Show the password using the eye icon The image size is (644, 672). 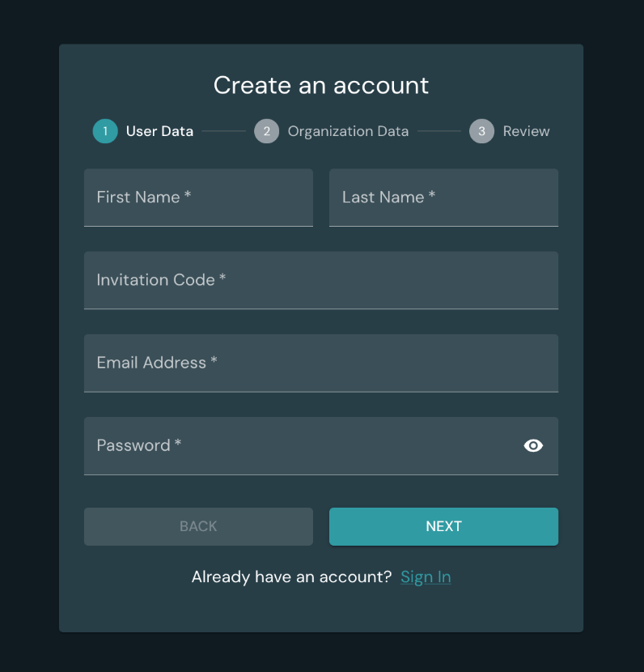tap(533, 445)
